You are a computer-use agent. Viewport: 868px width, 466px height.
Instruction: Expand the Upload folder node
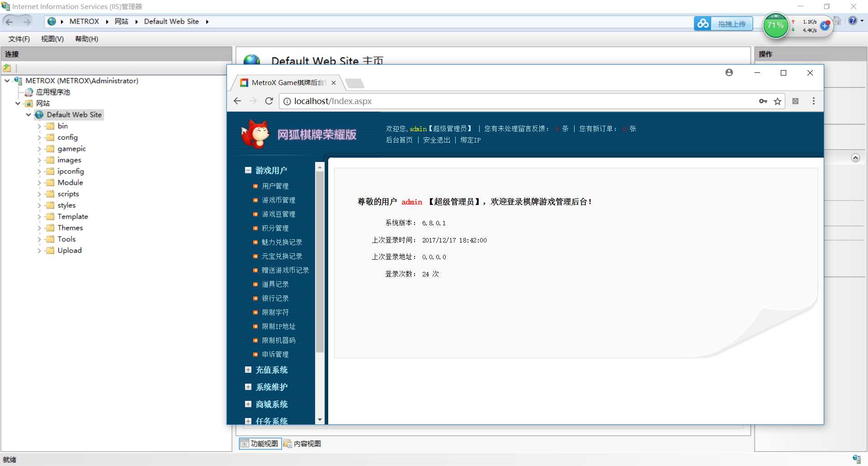point(39,251)
